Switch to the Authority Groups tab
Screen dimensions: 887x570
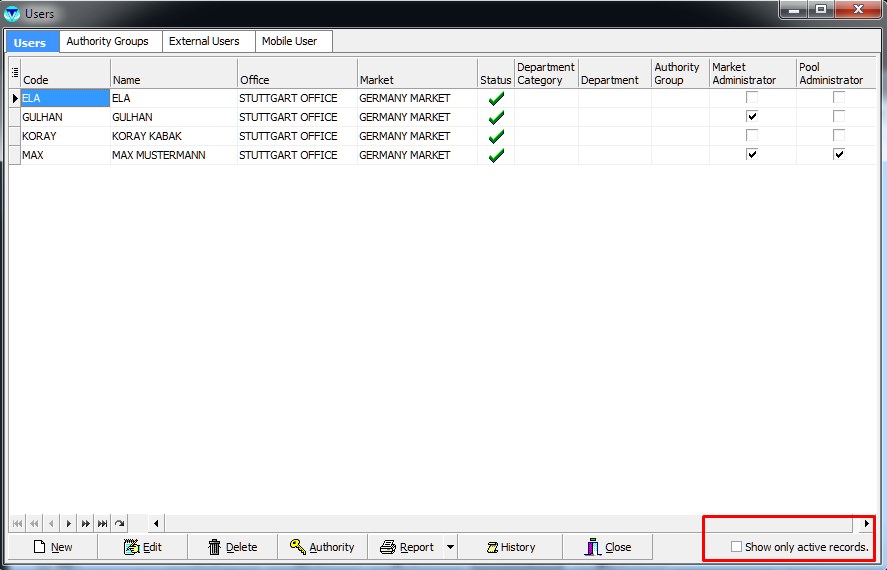107,41
